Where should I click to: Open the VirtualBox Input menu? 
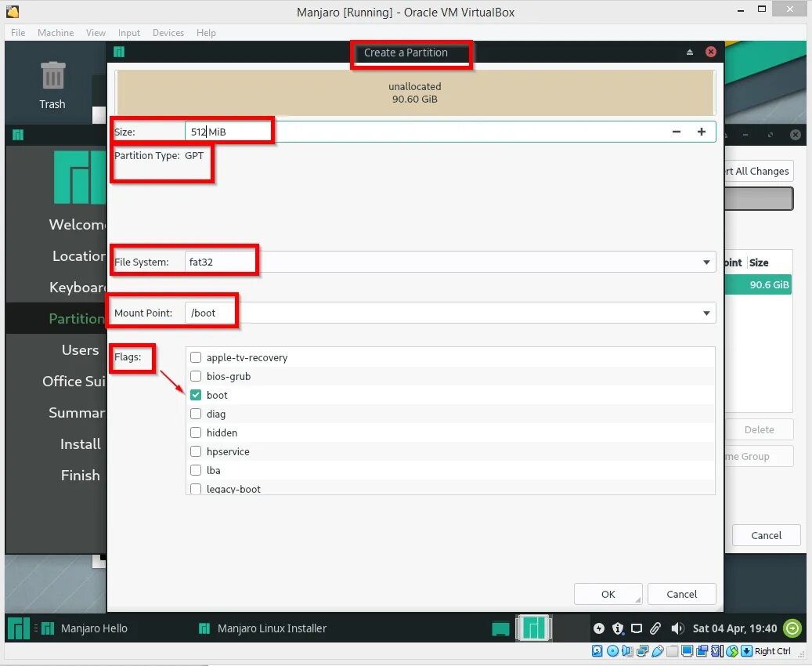click(129, 33)
